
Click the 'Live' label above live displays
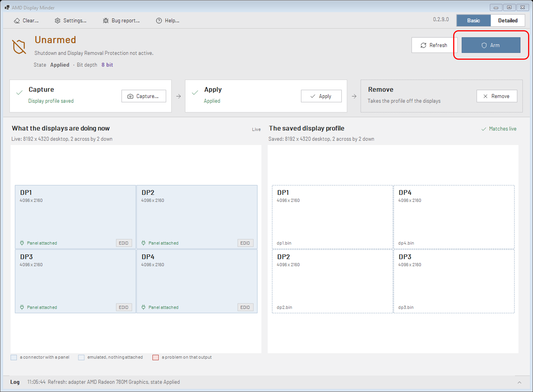(x=256, y=129)
